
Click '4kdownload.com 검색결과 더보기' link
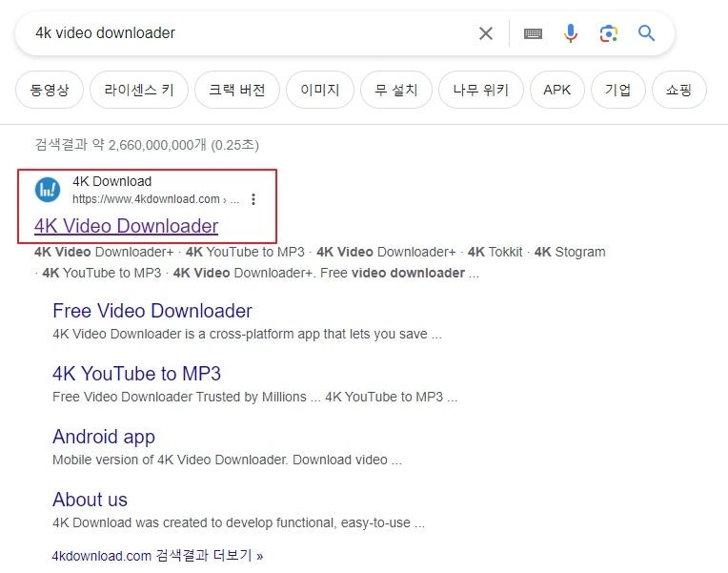click(x=157, y=555)
